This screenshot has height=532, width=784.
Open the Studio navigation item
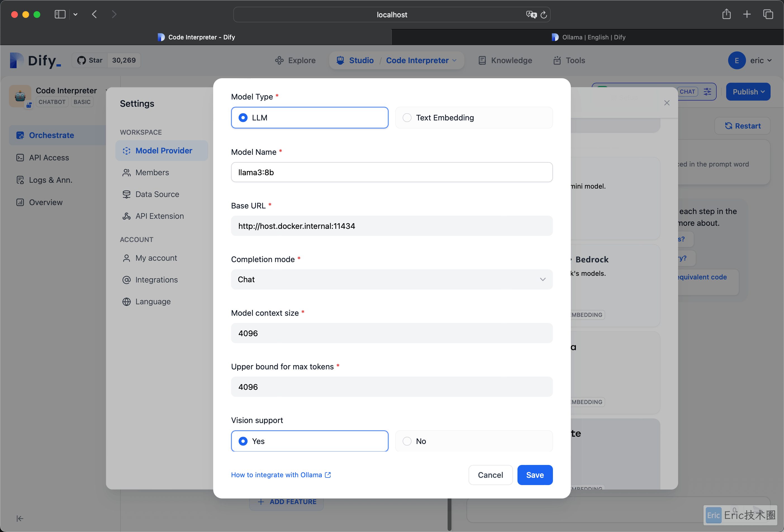pyautogui.click(x=355, y=60)
